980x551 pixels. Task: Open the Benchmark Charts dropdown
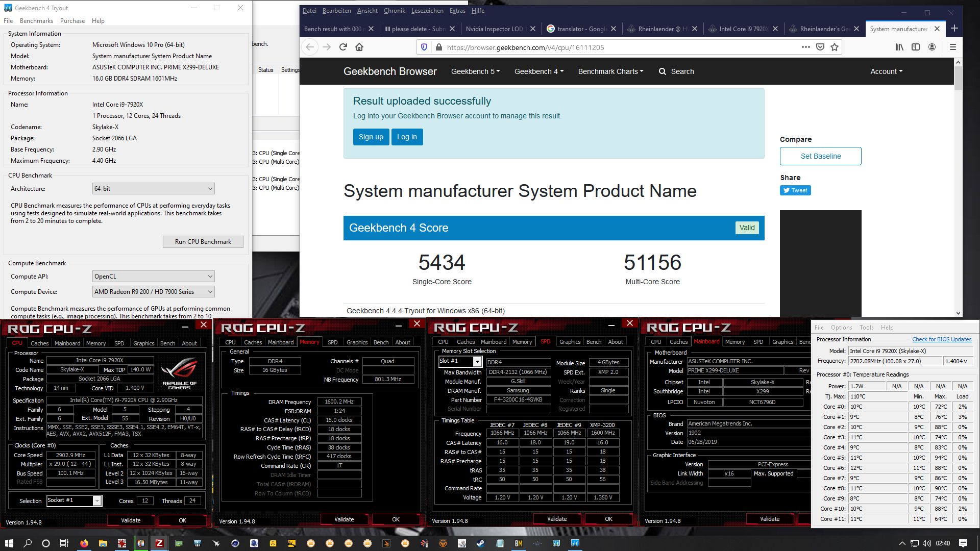(x=610, y=71)
